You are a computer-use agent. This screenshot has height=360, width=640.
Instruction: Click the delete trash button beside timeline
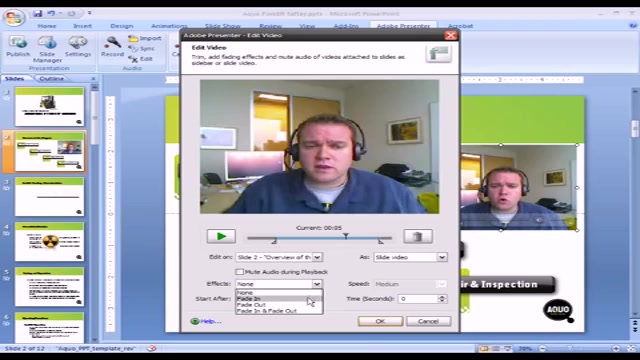418,236
